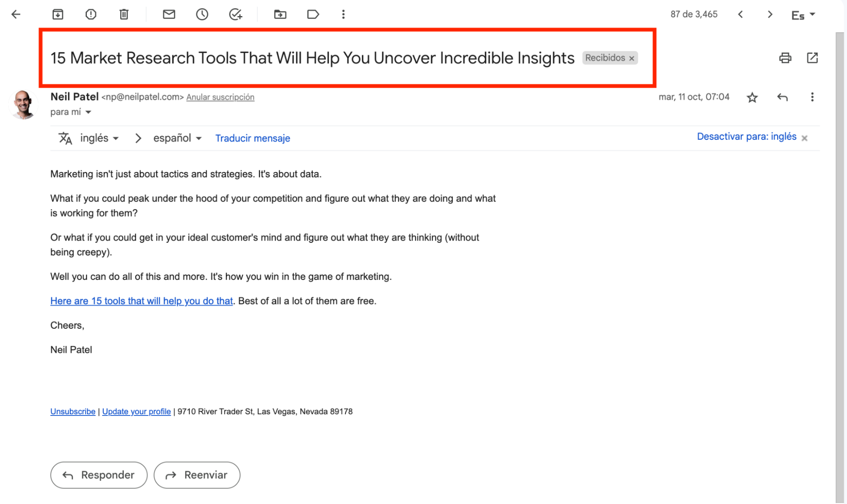
Task: Go back to inbox with arrow
Action: tap(16, 14)
